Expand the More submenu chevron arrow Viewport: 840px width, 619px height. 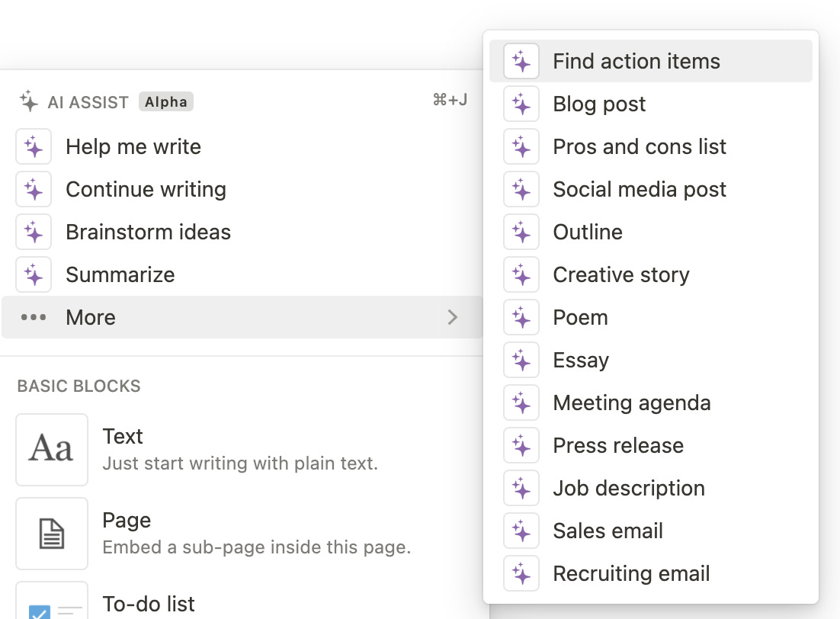453,318
